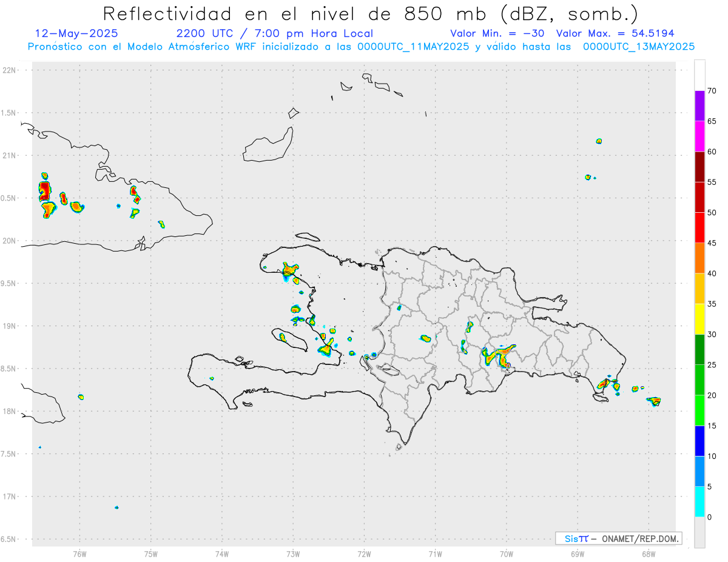Pick the yellow 30-35 dBZ legend band
This screenshot has width=728, height=562.
[699, 319]
